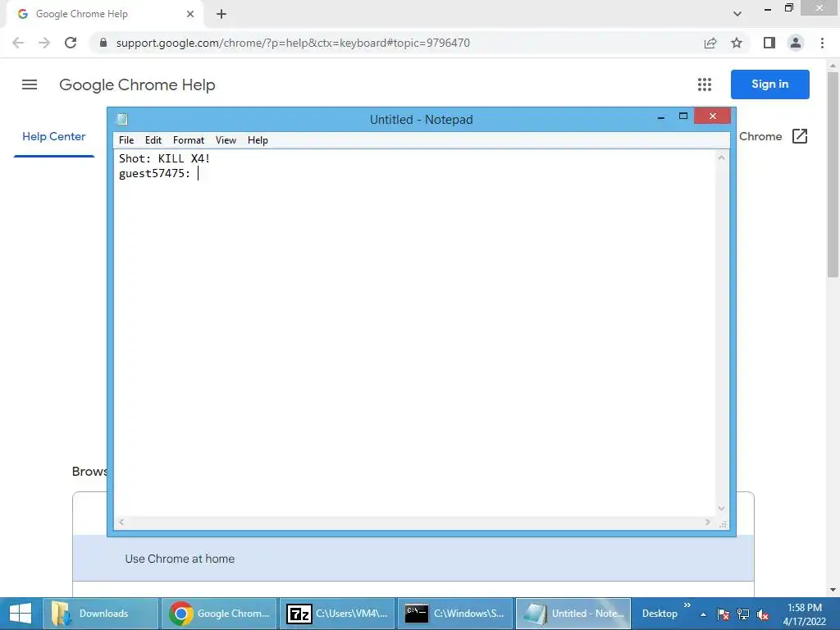The height and width of the screenshot is (630, 840).
Task: Open Chrome side panel
Action: pyautogui.click(x=769, y=43)
